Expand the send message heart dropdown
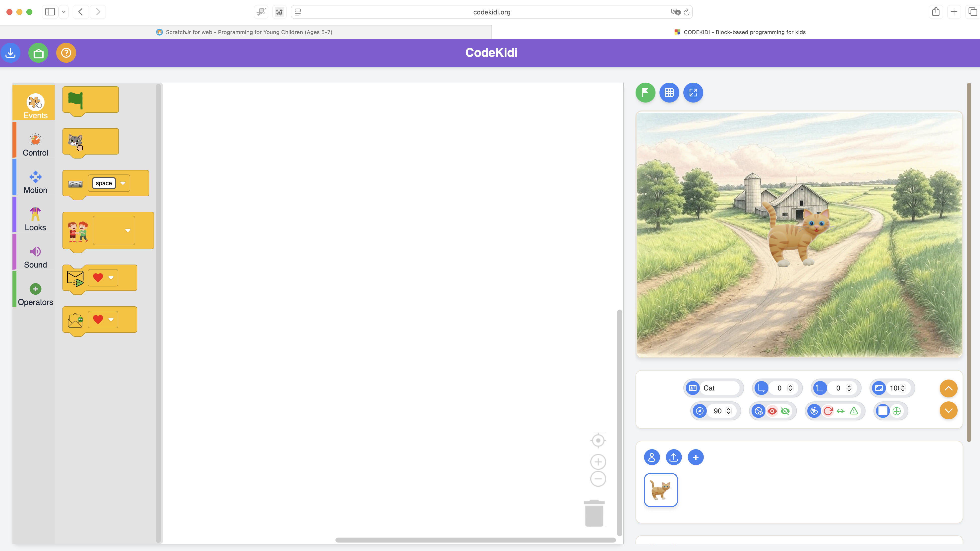The height and width of the screenshot is (551, 980). coord(111,278)
